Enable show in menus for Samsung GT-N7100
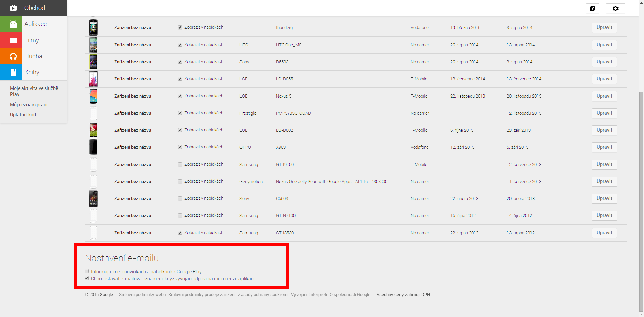 click(180, 215)
